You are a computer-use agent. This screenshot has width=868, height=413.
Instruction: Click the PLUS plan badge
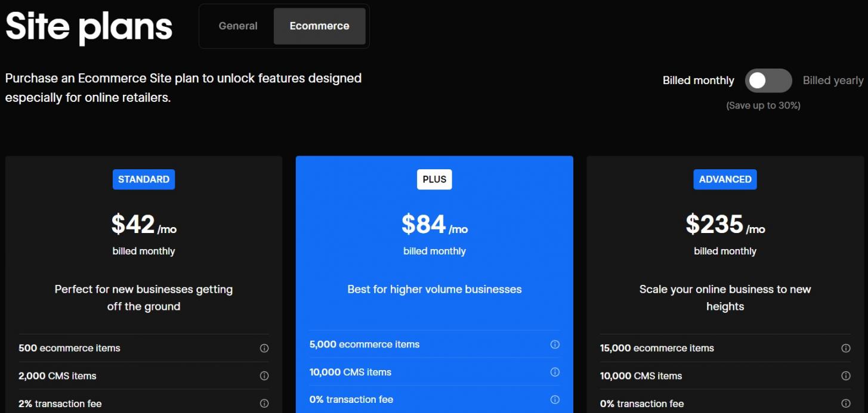[x=434, y=179]
